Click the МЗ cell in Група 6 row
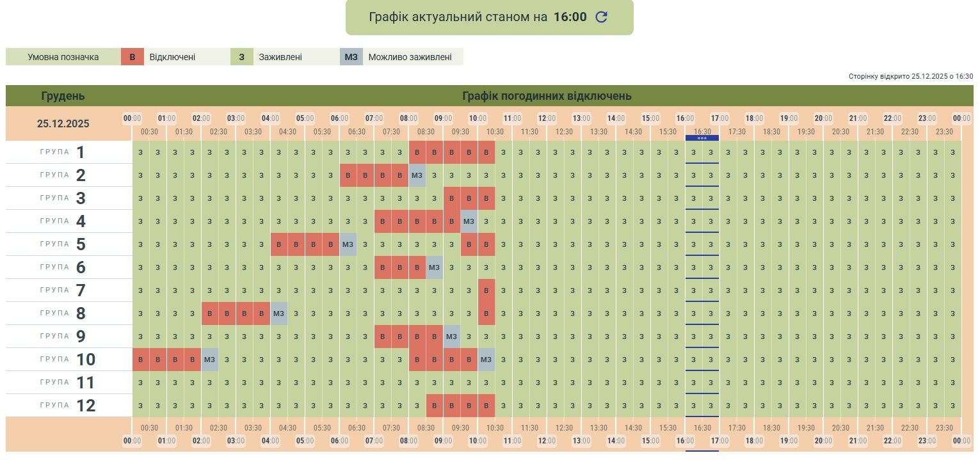 click(434, 267)
